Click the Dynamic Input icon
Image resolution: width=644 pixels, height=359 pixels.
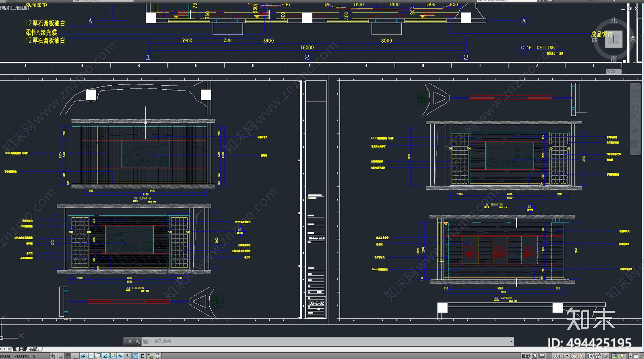[x=120, y=356]
